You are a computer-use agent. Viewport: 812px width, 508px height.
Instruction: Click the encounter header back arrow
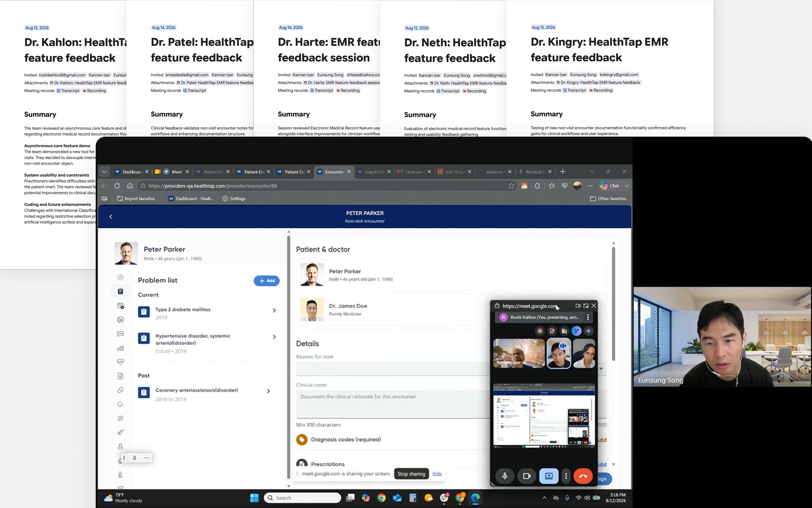(111, 217)
